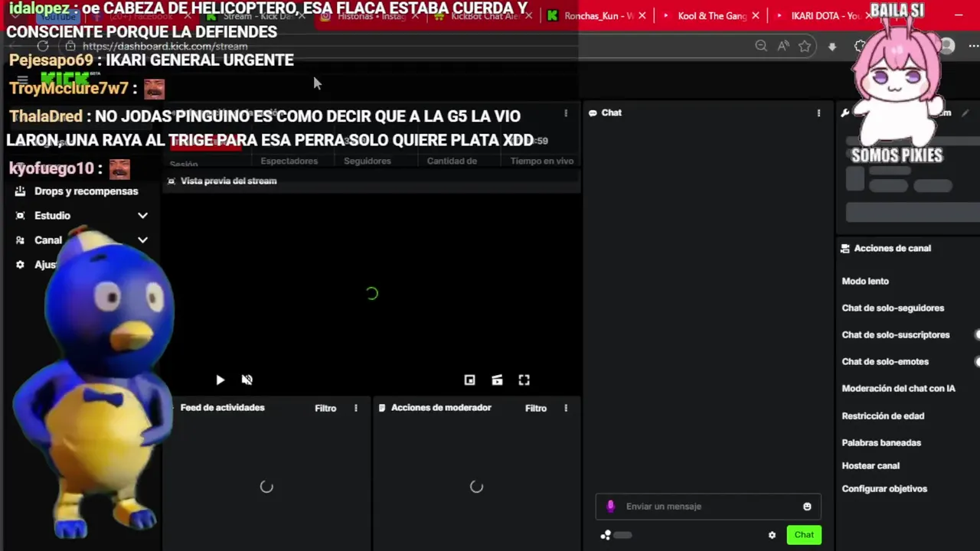Close the Ronchas_Kun browser tab
The image size is (980, 551).
pyautogui.click(x=642, y=15)
